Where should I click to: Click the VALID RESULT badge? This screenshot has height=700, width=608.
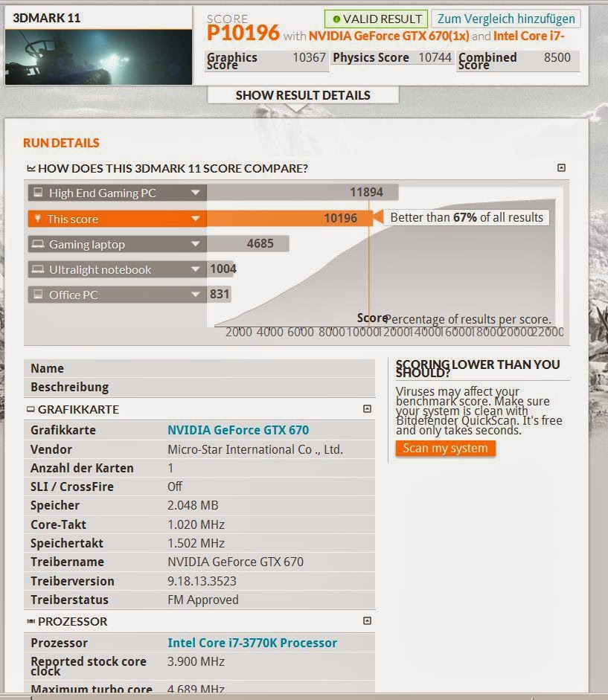[376, 19]
